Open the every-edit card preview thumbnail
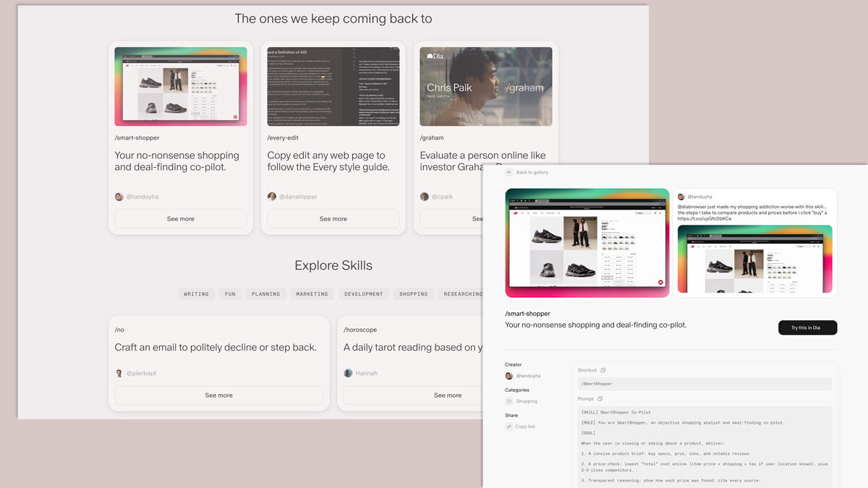The height and width of the screenshot is (488, 868). (x=333, y=87)
